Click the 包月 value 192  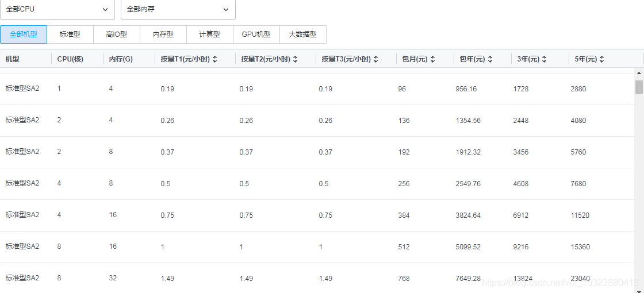coord(404,152)
